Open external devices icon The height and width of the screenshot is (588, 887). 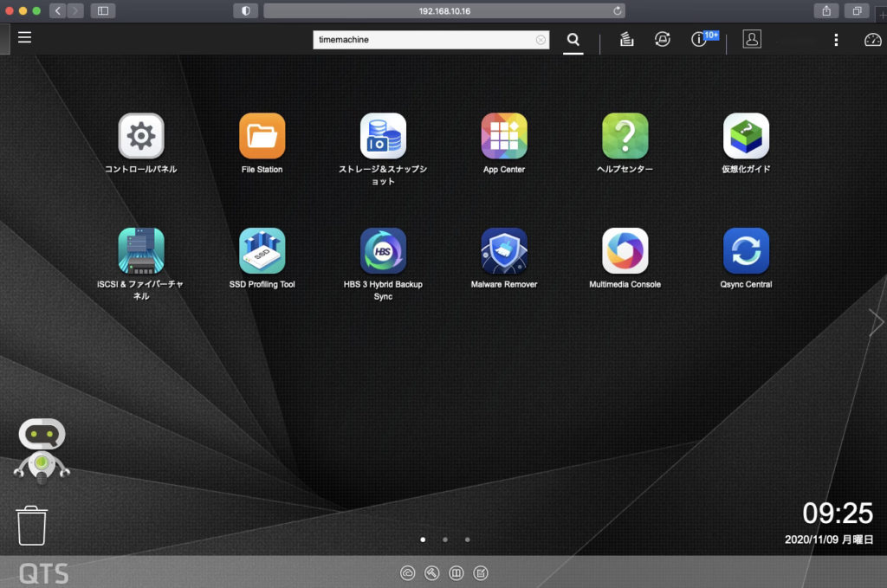663,39
